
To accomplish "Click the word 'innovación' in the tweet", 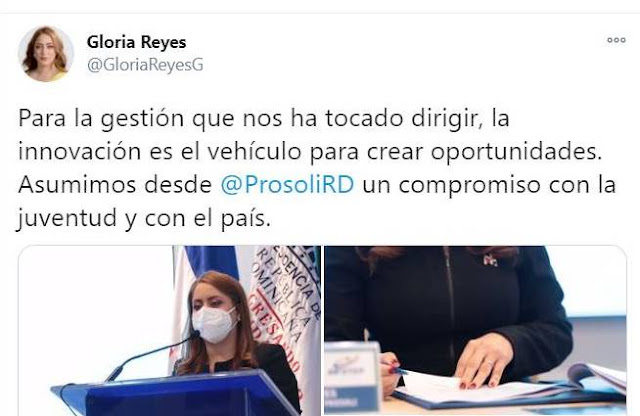I will click(x=79, y=151).
